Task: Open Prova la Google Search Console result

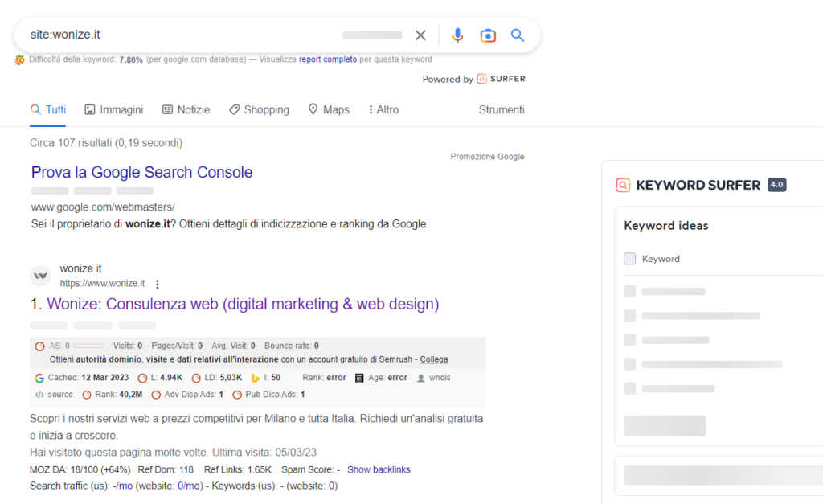Action: (x=141, y=172)
